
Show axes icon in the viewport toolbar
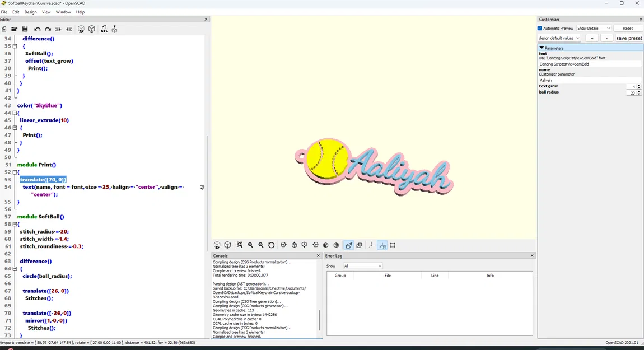point(372,245)
